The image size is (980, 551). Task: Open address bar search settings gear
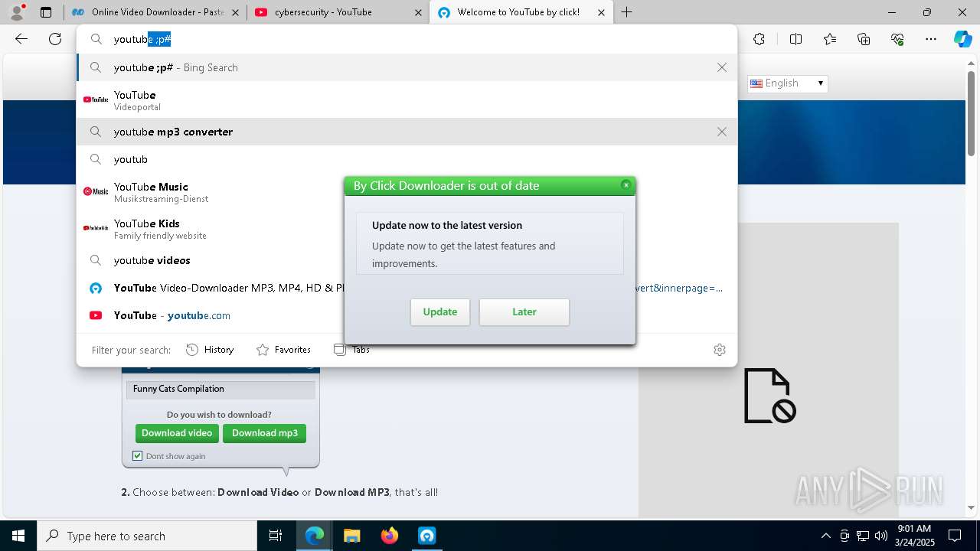pos(720,350)
